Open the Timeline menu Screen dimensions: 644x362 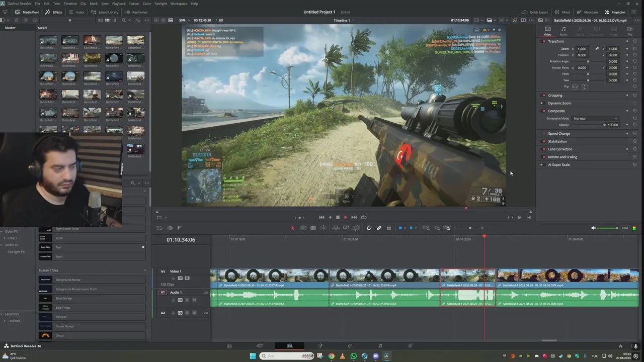pyautogui.click(x=70, y=4)
